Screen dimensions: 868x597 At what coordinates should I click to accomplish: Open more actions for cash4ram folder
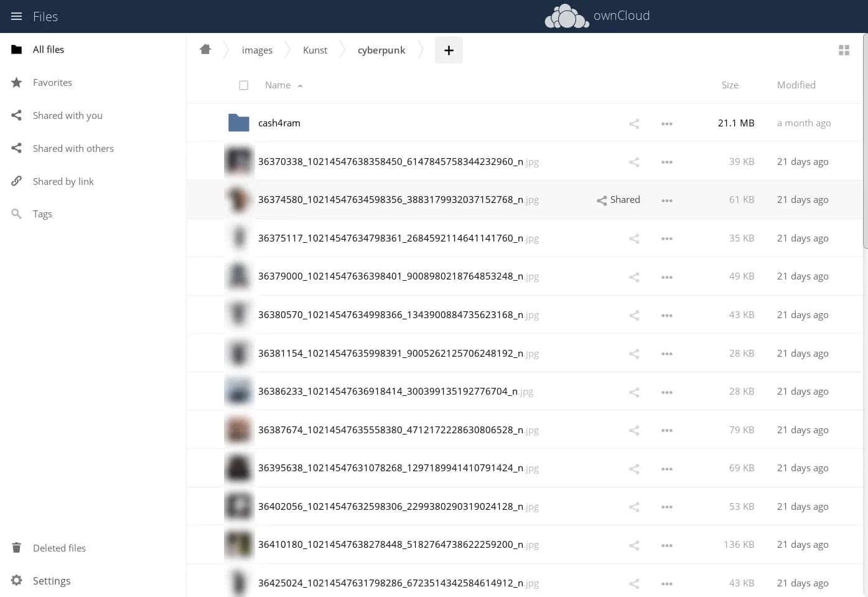pyautogui.click(x=667, y=123)
